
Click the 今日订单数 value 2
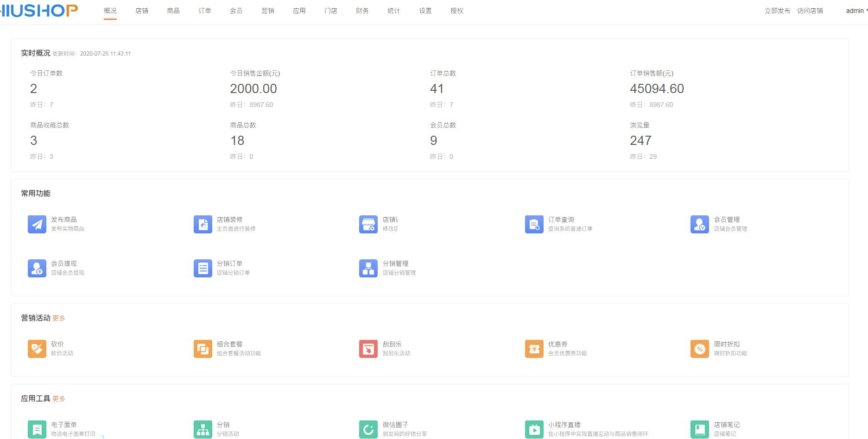tap(33, 88)
